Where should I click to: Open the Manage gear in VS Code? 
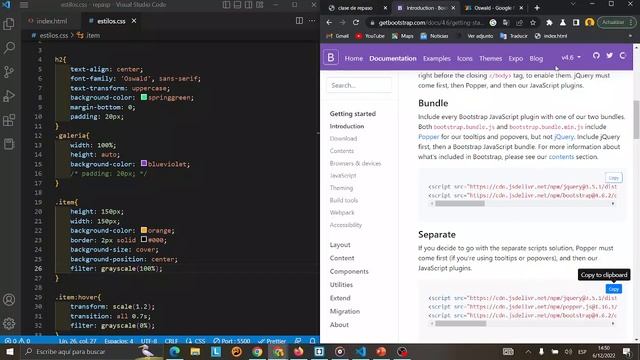pyautogui.click(x=9, y=323)
